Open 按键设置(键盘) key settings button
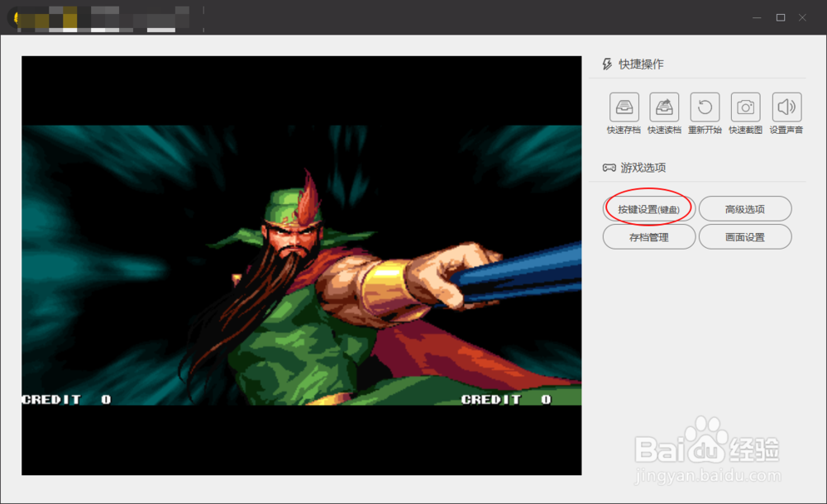This screenshot has height=504, width=827. point(648,209)
